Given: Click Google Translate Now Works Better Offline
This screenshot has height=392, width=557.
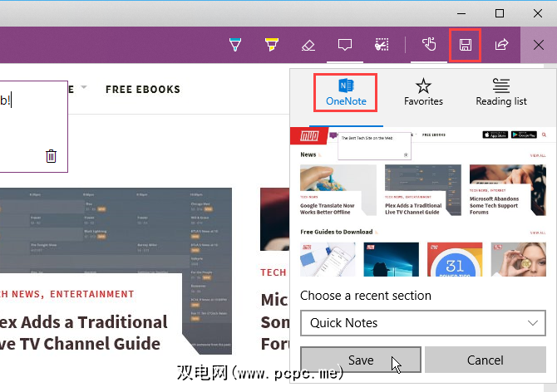Looking at the screenshot, I should click(x=328, y=209).
